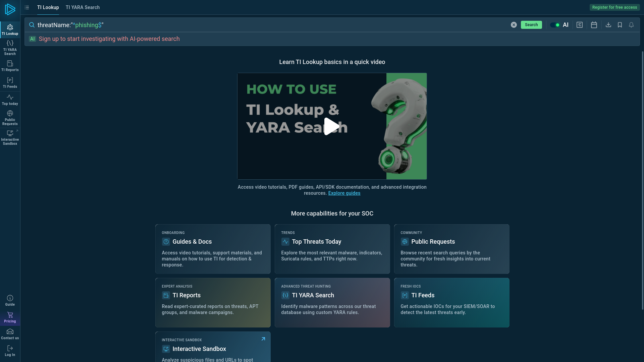
Task: Click the download results icon
Action: point(608,25)
